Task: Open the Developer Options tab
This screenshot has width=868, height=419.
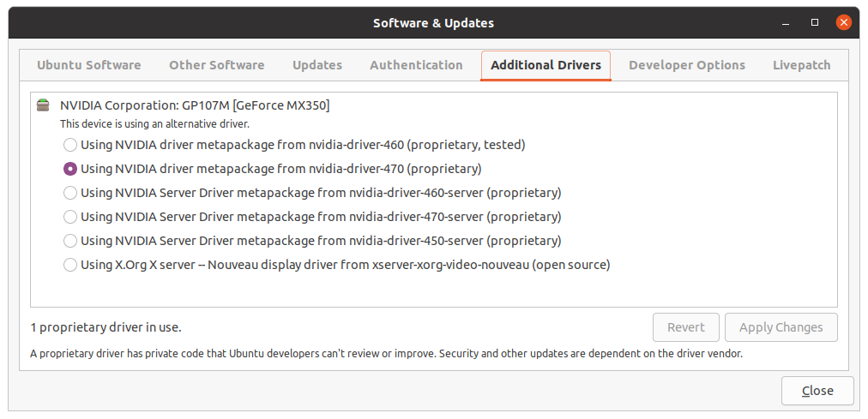Action: (x=687, y=65)
